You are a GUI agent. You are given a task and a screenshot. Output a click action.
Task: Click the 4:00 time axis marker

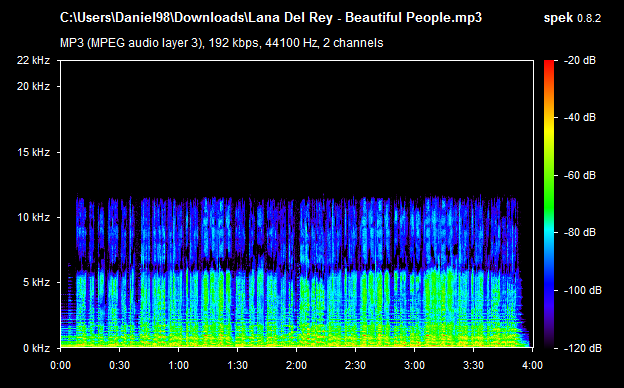click(532, 365)
